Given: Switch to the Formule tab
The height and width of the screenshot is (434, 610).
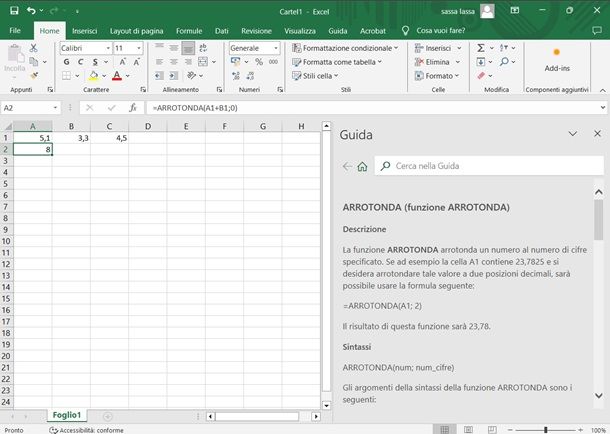Looking at the screenshot, I should (x=189, y=31).
